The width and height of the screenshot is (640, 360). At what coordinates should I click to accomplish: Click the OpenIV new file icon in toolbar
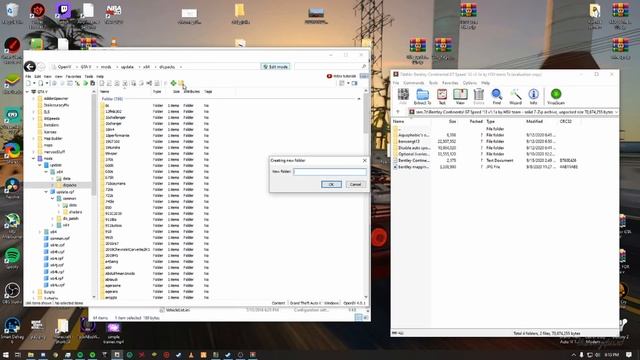click(x=28, y=83)
